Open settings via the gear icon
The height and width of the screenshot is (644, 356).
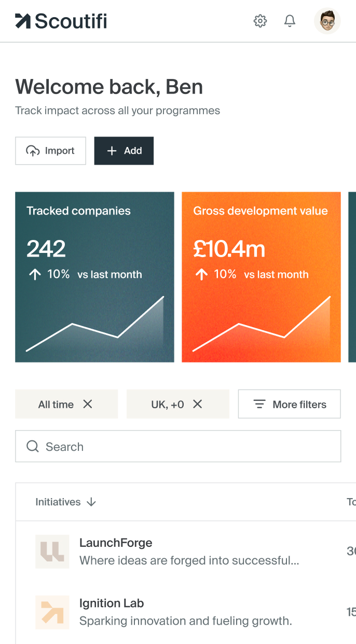[260, 21]
